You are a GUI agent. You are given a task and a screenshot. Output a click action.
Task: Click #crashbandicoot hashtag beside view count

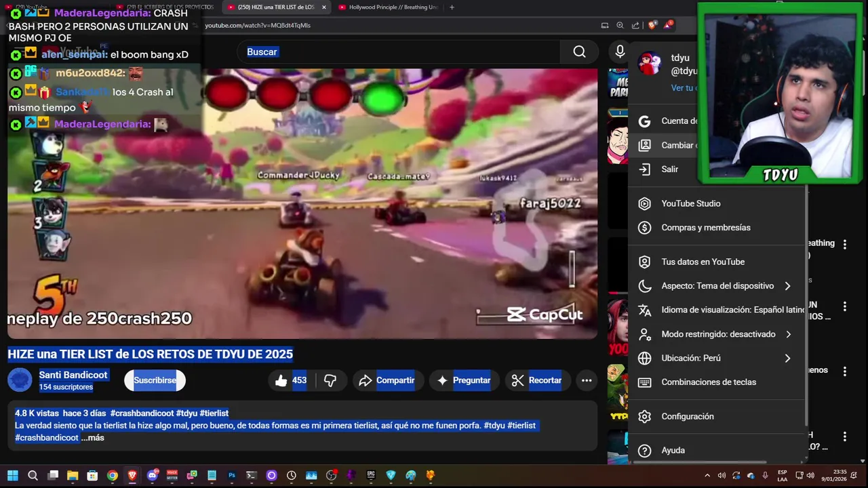coord(142,413)
